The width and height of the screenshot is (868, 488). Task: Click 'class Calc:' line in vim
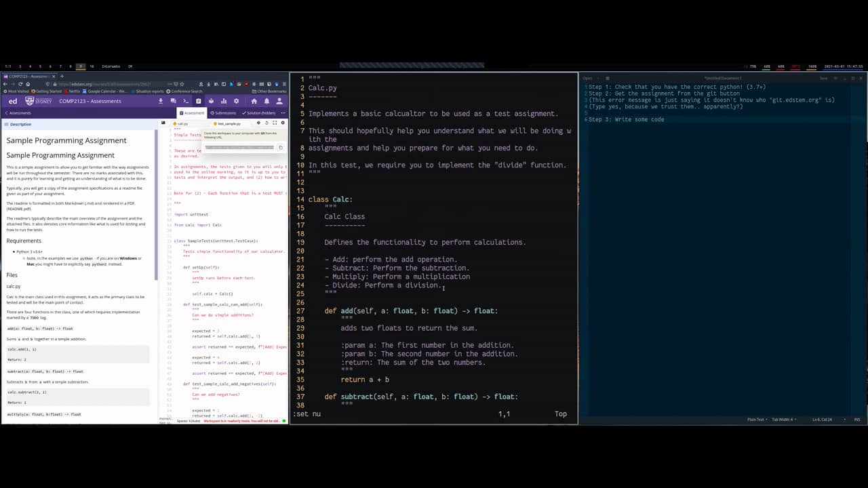[x=330, y=199]
